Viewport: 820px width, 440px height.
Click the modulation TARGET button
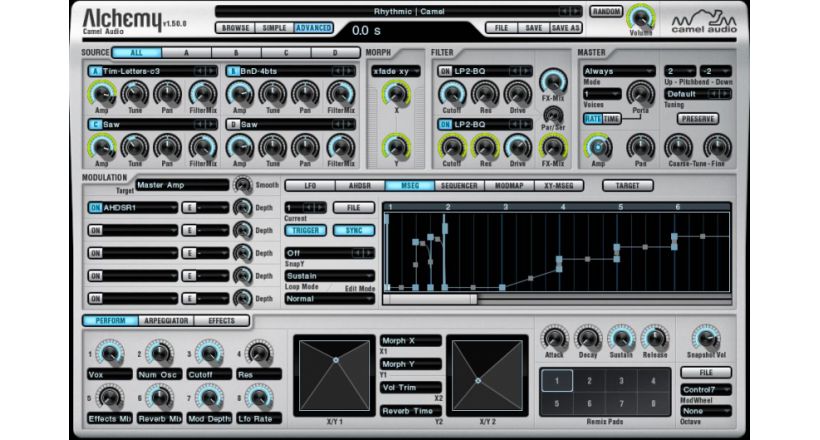coord(628,186)
